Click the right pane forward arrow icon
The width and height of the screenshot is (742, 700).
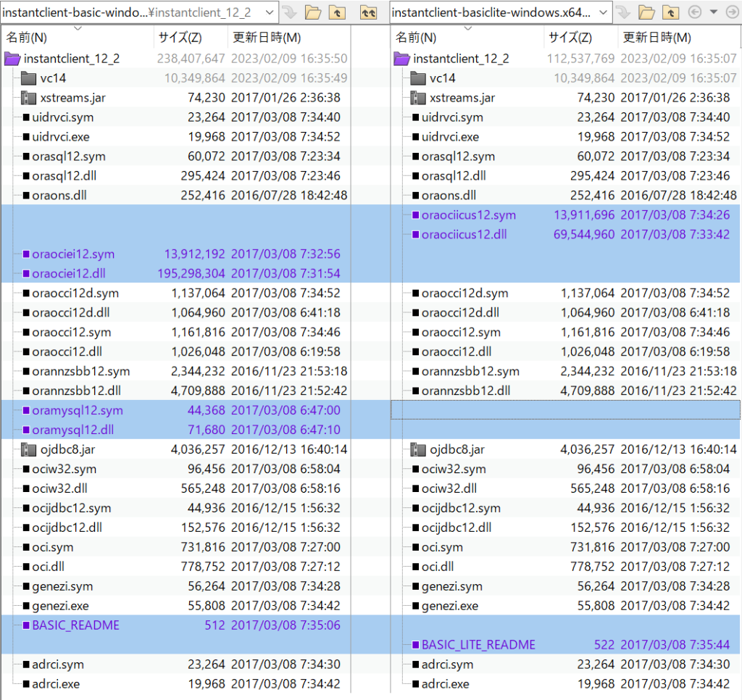pyautogui.click(x=730, y=12)
